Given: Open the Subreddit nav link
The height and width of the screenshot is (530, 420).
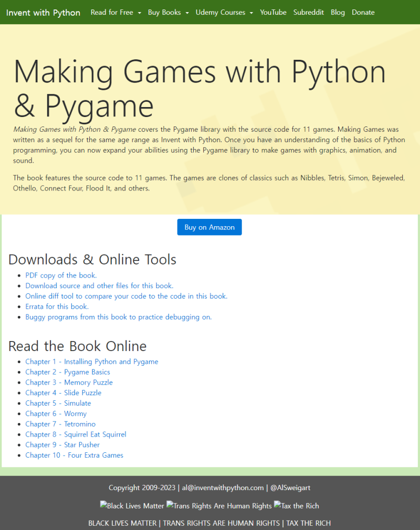Looking at the screenshot, I should [x=308, y=13].
